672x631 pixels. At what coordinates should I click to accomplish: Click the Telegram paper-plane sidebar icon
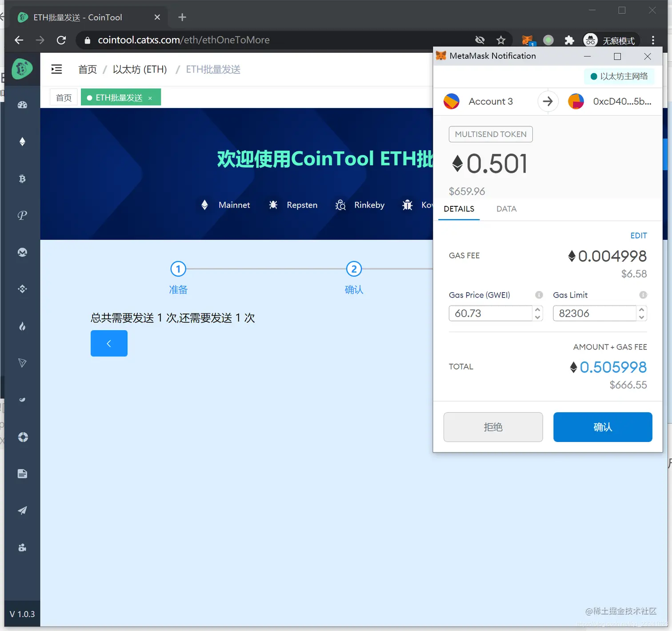(x=22, y=510)
